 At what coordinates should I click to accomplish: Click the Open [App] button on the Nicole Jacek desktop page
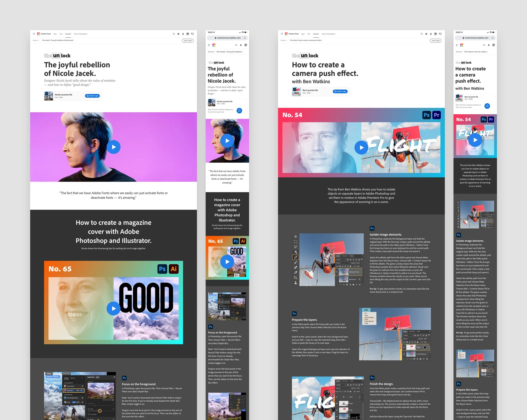point(187,40)
